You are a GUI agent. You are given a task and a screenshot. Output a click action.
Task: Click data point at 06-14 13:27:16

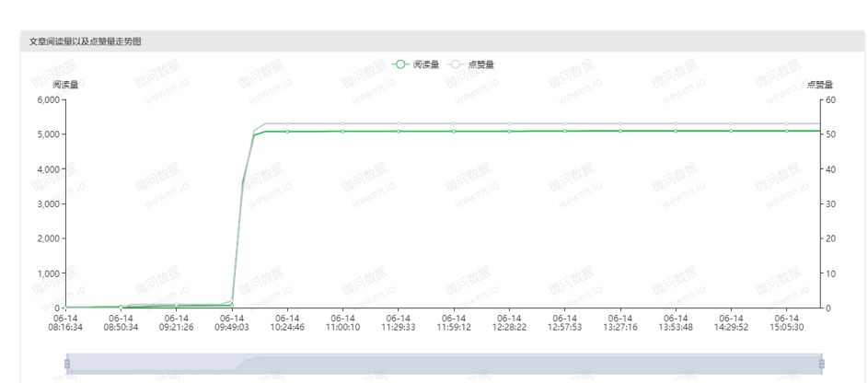pos(620,131)
